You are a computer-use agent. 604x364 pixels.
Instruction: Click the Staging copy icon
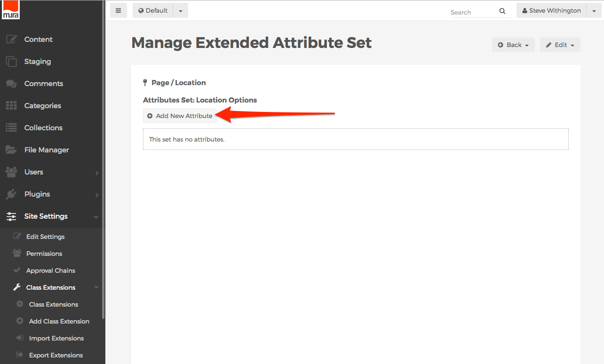coord(11,62)
